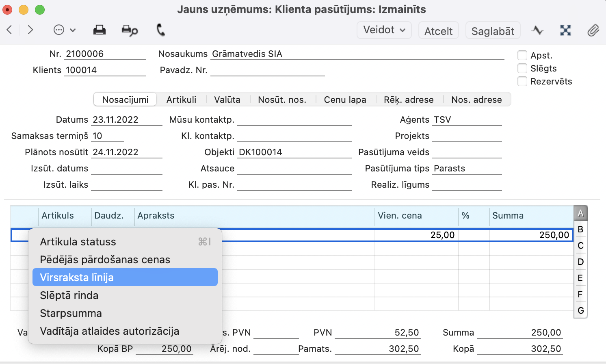
Task: Click the printer icon
Action: point(99,30)
